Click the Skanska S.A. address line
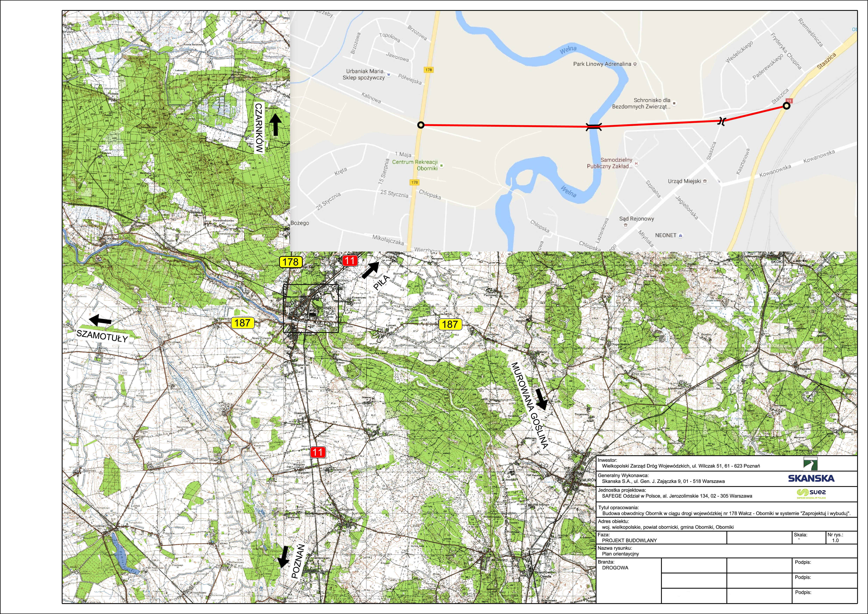The height and width of the screenshot is (614, 868). 663,481
